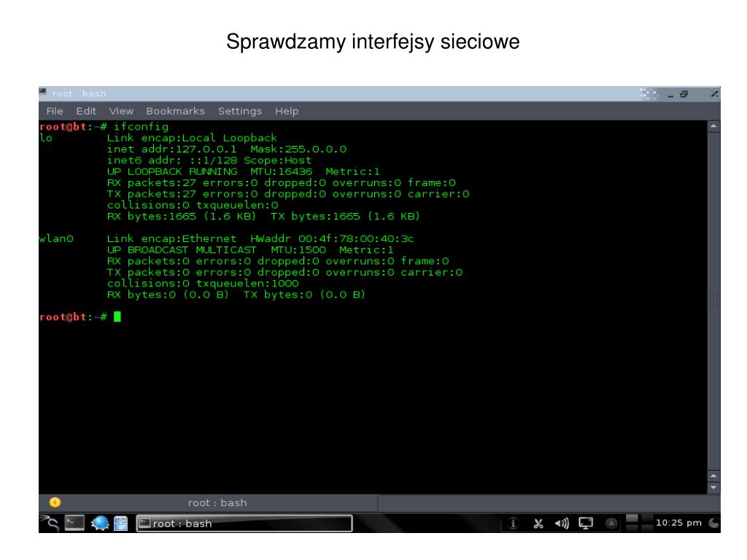Click the yellow activity icon in tab bar

(55, 502)
